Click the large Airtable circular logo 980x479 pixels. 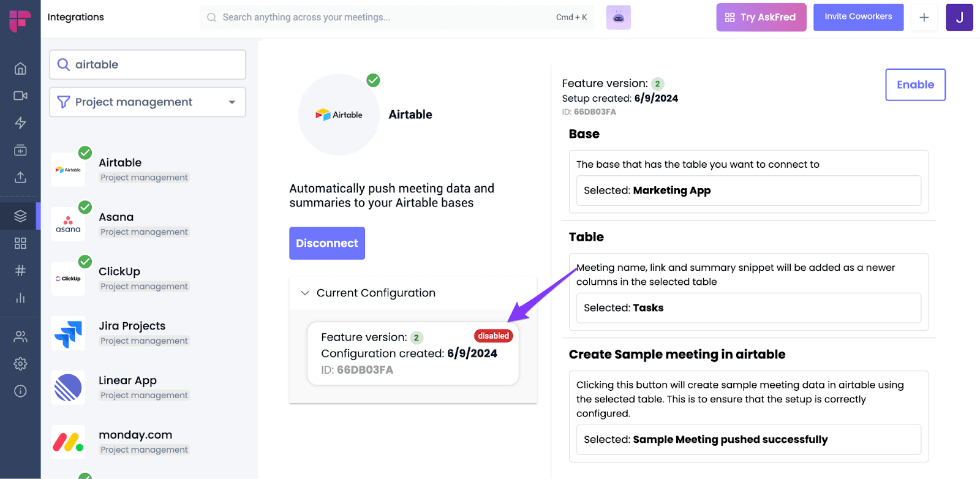[339, 115]
